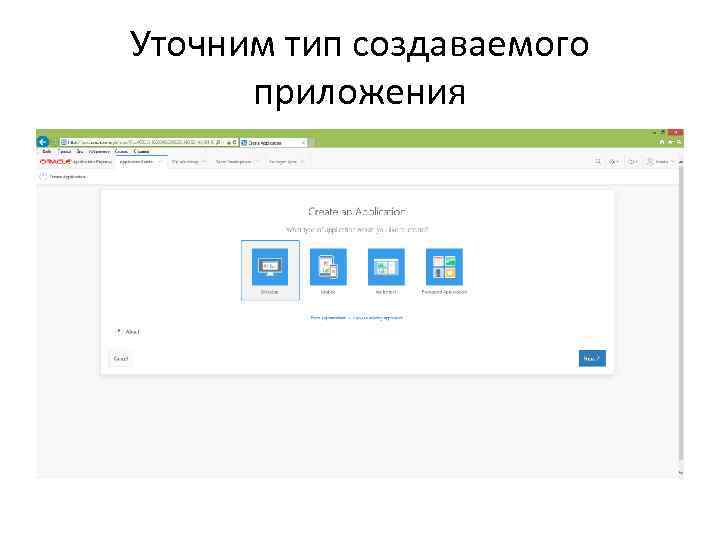
Task: Choose the Websheet application type icon
Action: (386, 267)
